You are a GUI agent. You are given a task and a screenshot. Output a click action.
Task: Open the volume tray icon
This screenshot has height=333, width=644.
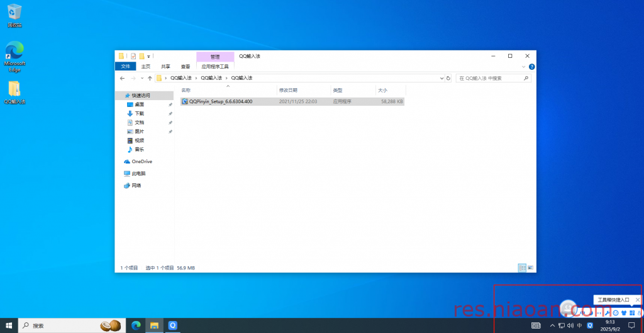[570, 325]
